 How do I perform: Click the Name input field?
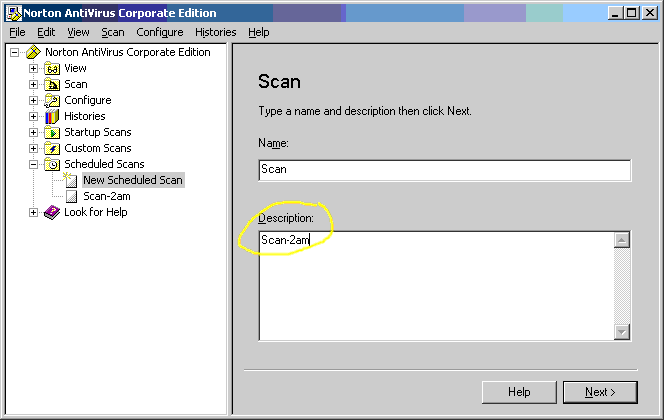pos(444,170)
